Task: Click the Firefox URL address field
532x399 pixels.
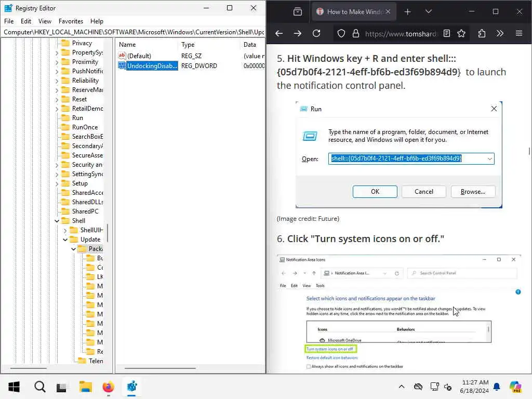Action: [x=401, y=34]
